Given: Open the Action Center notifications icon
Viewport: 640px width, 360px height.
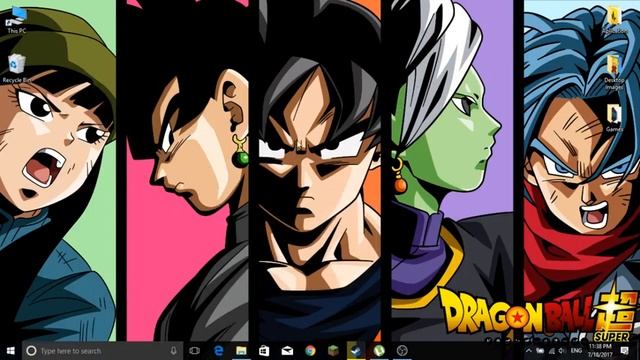Looking at the screenshot, I should (x=624, y=351).
